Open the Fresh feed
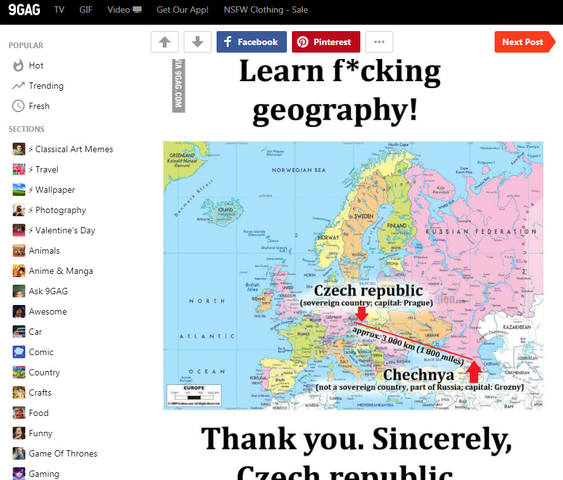 click(39, 106)
